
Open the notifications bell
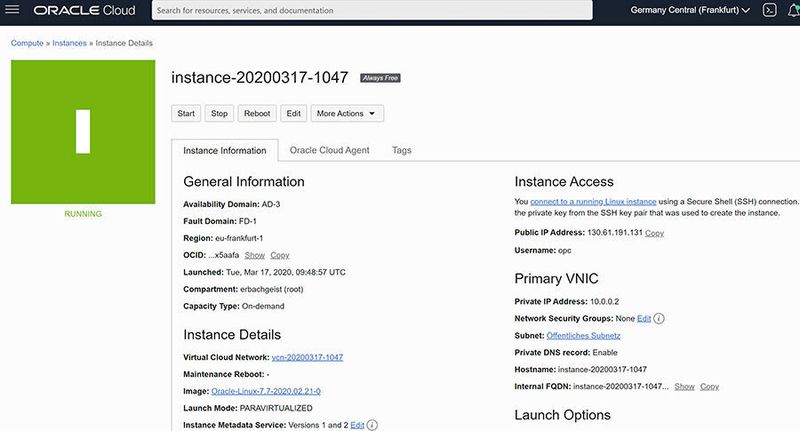tap(795, 11)
